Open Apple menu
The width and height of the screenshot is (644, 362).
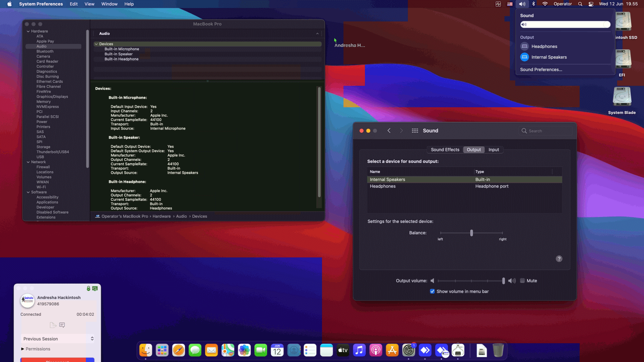[9, 4]
